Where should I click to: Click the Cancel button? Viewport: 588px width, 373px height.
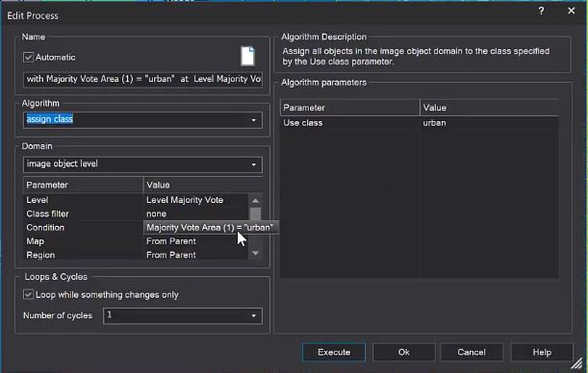(472, 352)
